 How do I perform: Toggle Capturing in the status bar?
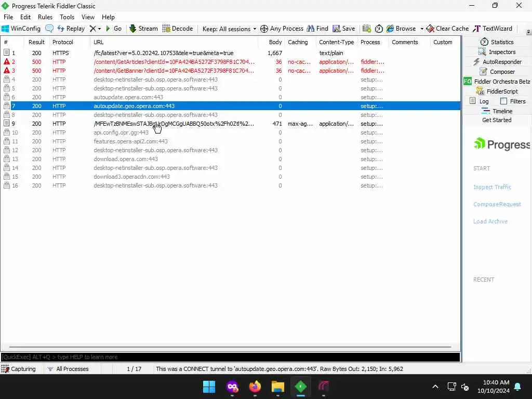click(x=19, y=369)
